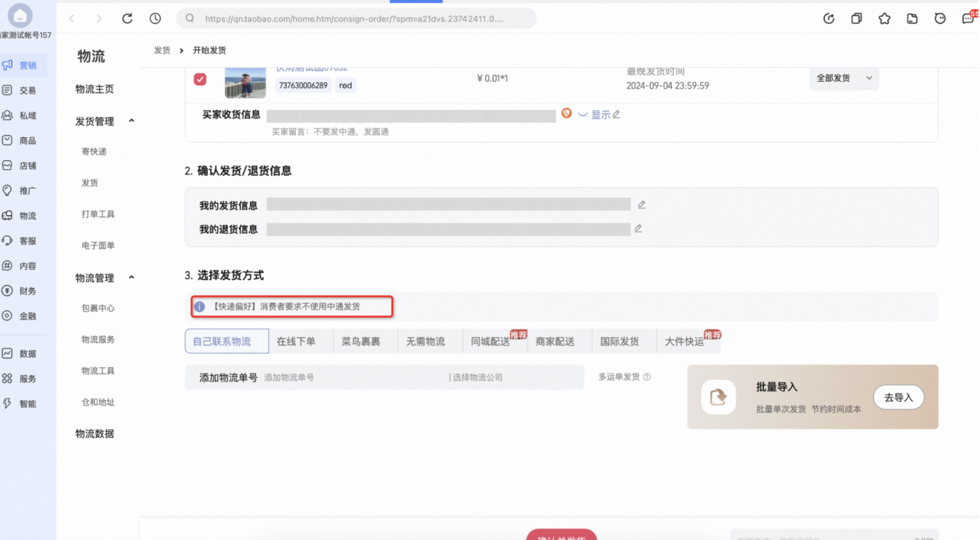Click the folder icon in the top-right toolbar
This screenshot has height=540, width=980.
point(912,18)
